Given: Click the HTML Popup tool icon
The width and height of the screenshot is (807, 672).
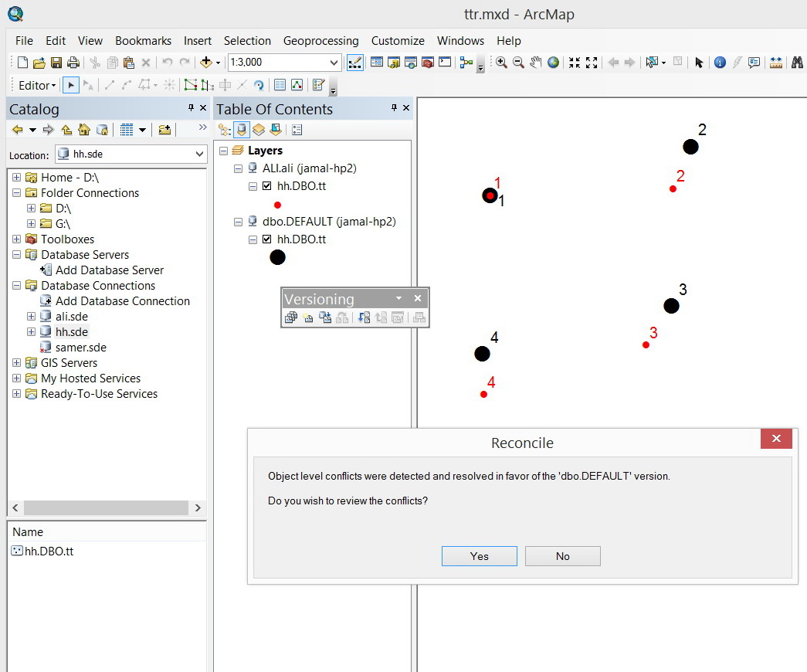Looking at the screenshot, I should (754, 63).
